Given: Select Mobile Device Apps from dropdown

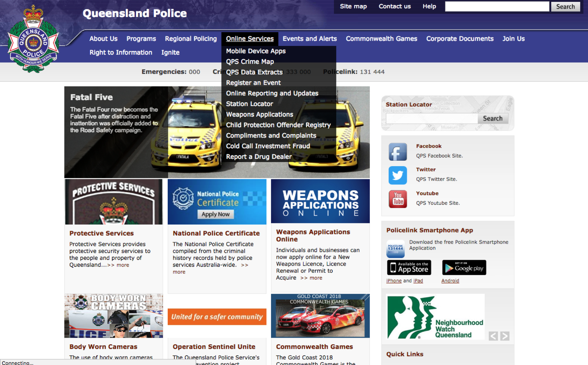Looking at the screenshot, I should pos(256,51).
